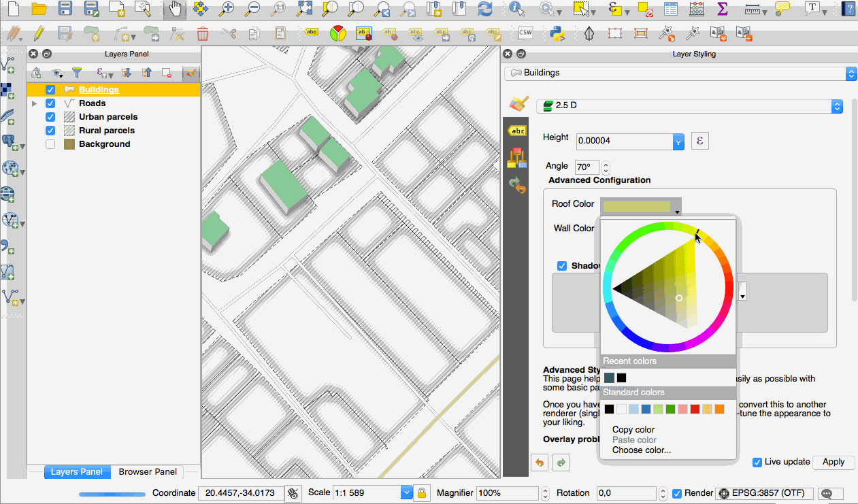
Task: Disable the Live update checkbox
Action: [757, 463]
